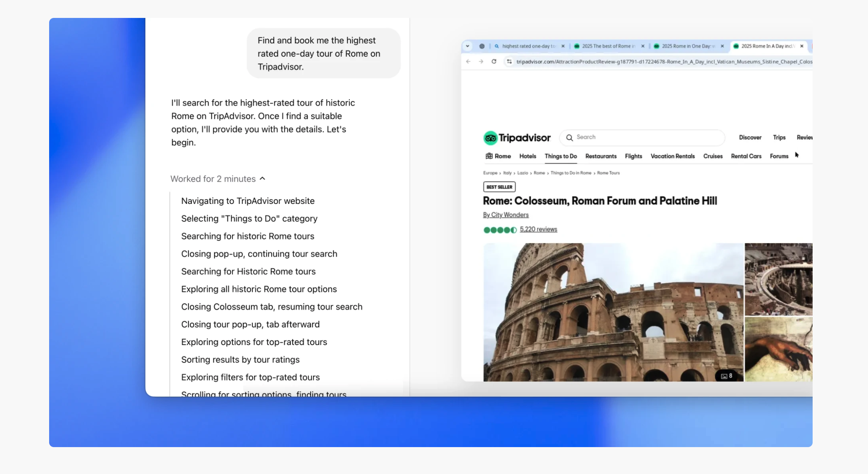Image resolution: width=868 pixels, height=474 pixels.
Task: Click the Rome breadcrumb link
Action: (x=539, y=173)
